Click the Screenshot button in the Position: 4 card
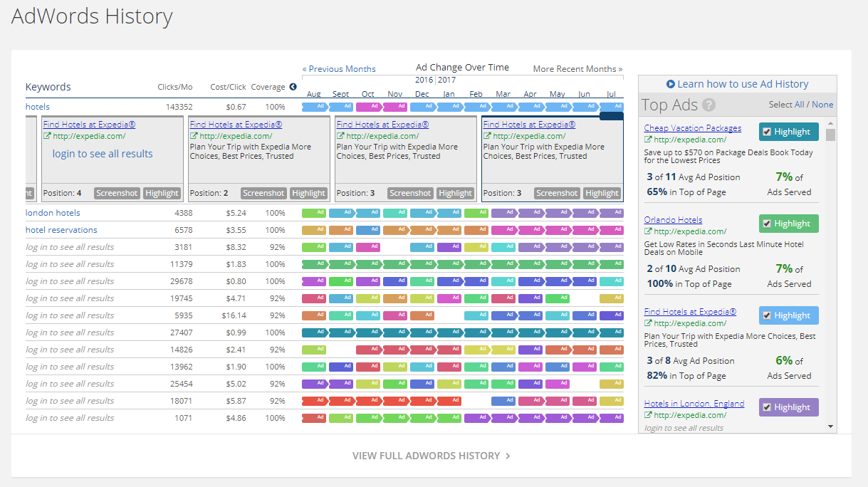868x487 pixels. pos(117,193)
